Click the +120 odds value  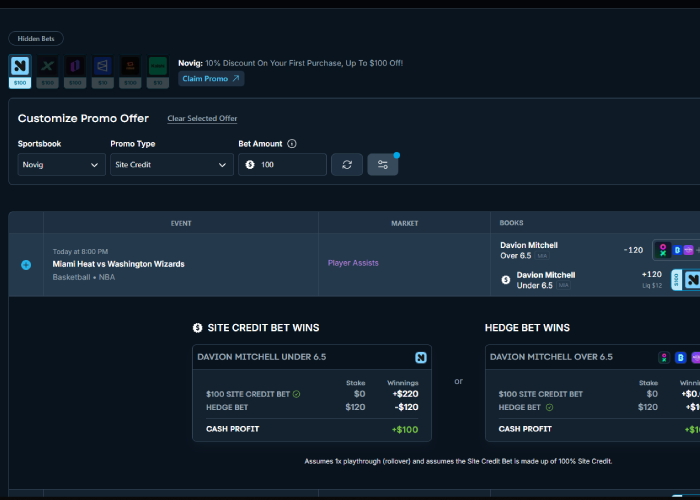coord(651,275)
